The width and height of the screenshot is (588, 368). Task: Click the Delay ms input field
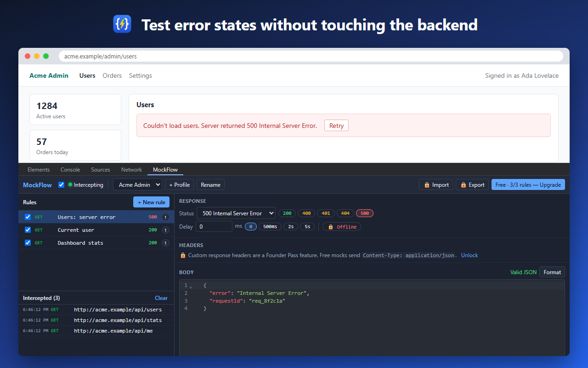click(x=214, y=226)
